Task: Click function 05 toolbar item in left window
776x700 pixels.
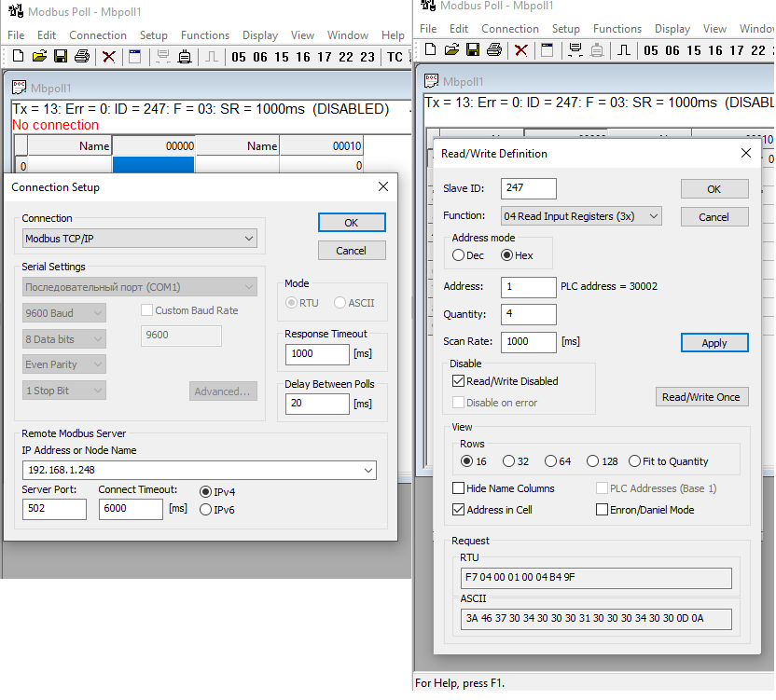Action: coord(239,58)
